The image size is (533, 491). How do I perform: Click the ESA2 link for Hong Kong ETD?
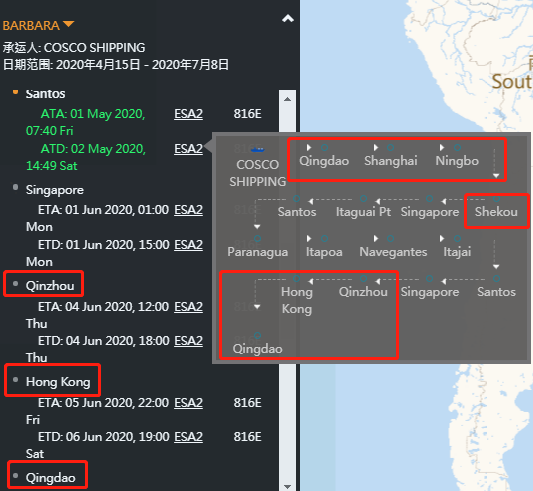pos(188,437)
